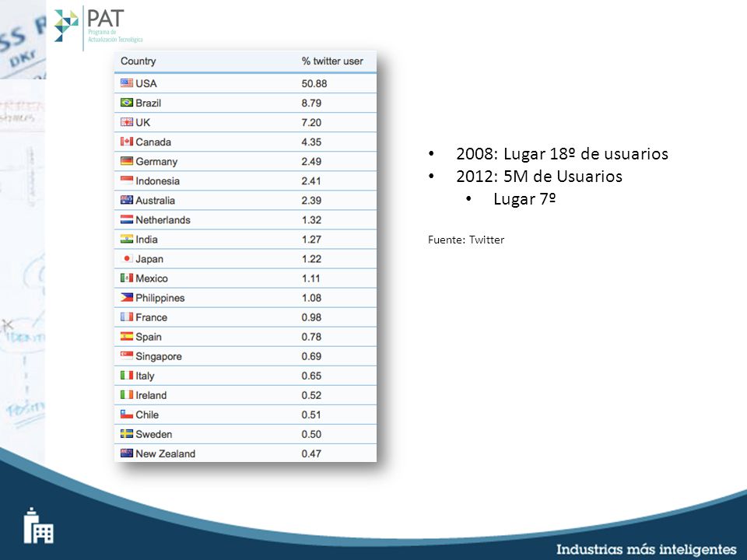Click the France flag icon
Screen dimensions: 747x560
coord(127,317)
